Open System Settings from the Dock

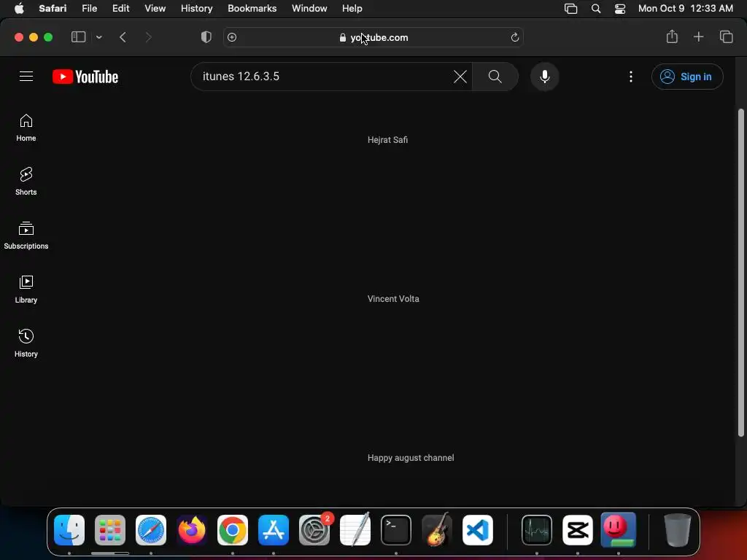pyautogui.click(x=314, y=530)
